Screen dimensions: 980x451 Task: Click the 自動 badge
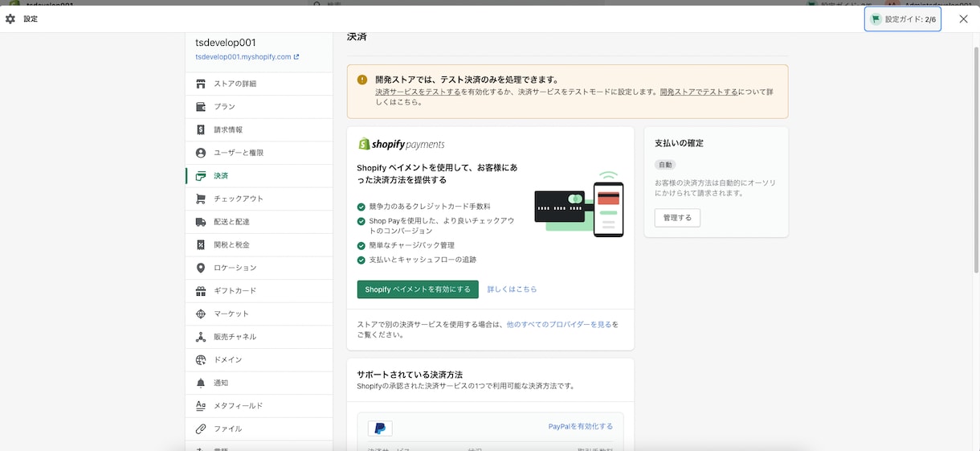click(x=665, y=165)
